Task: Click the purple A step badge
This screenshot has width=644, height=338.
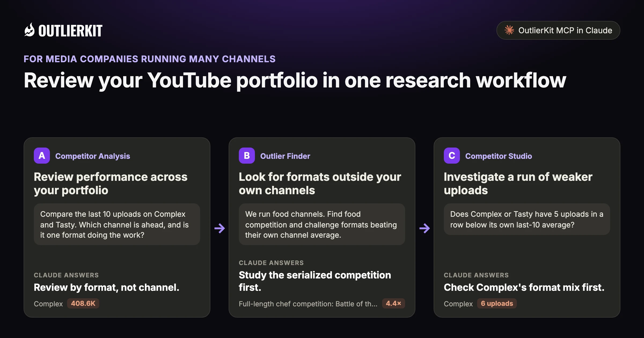Action: [42, 156]
